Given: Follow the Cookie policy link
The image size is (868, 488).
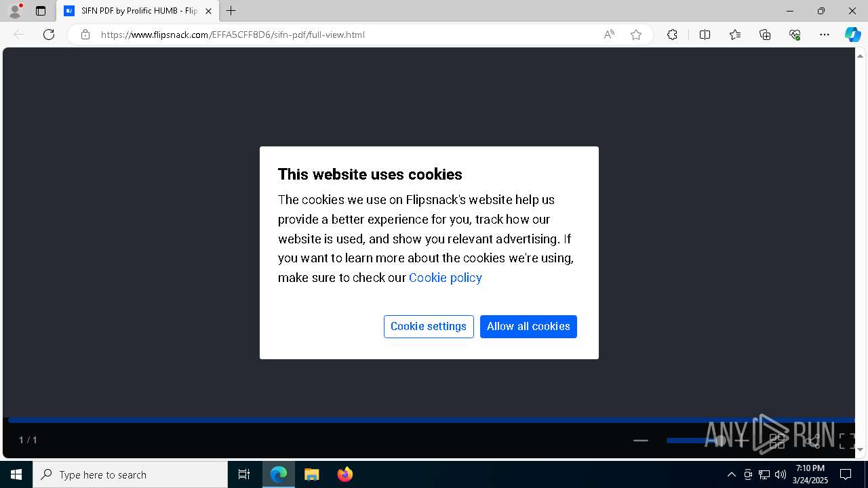Looking at the screenshot, I should (446, 277).
